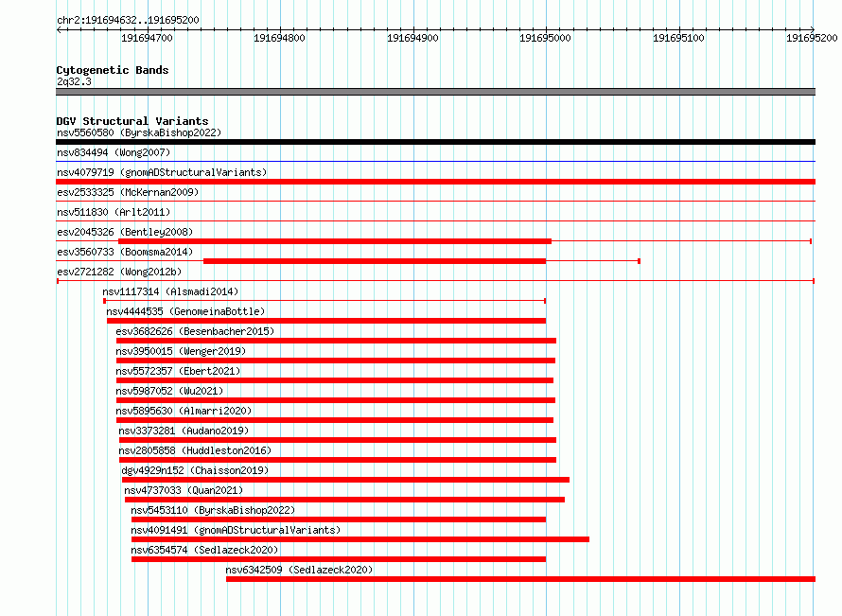Click esv2533325 (McKernan2009) label
The height and width of the screenshot is (616, 842).
pos(128,192)
